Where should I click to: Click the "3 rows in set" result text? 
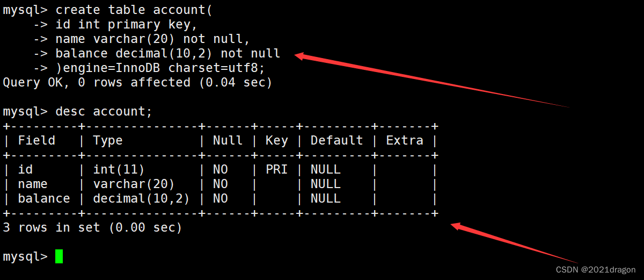pos(92,227)
